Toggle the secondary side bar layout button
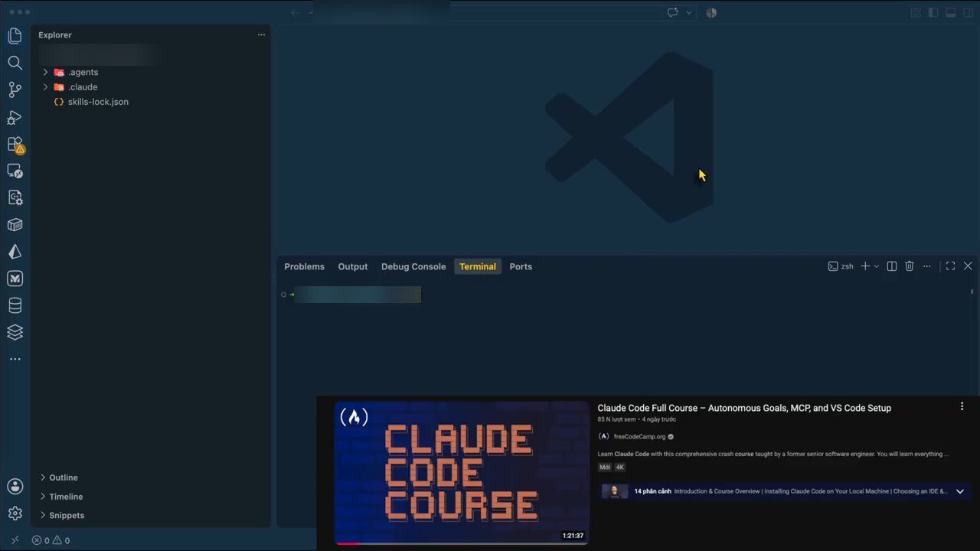This screenshot has width=980, height=551. tap(968, 12)
